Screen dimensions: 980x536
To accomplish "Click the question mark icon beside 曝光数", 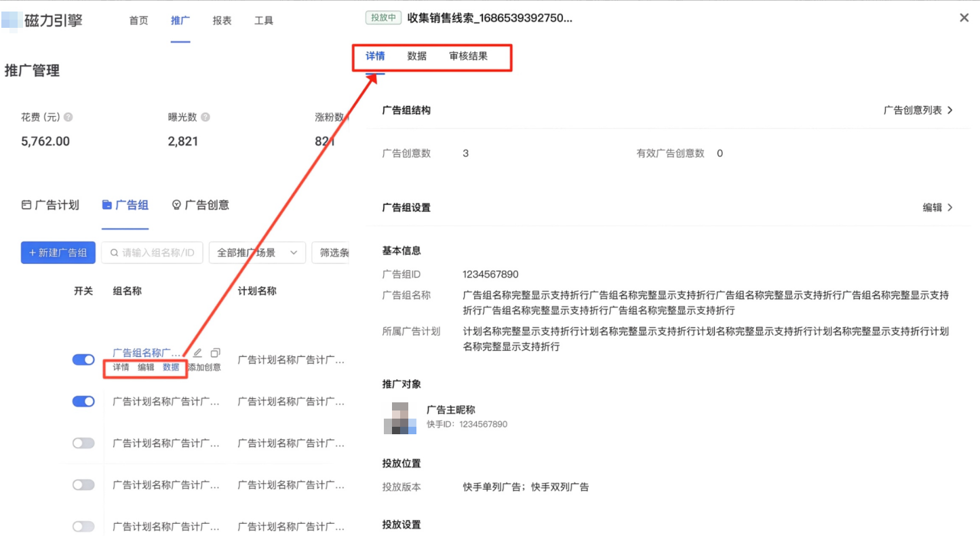I will pos(204,117).
